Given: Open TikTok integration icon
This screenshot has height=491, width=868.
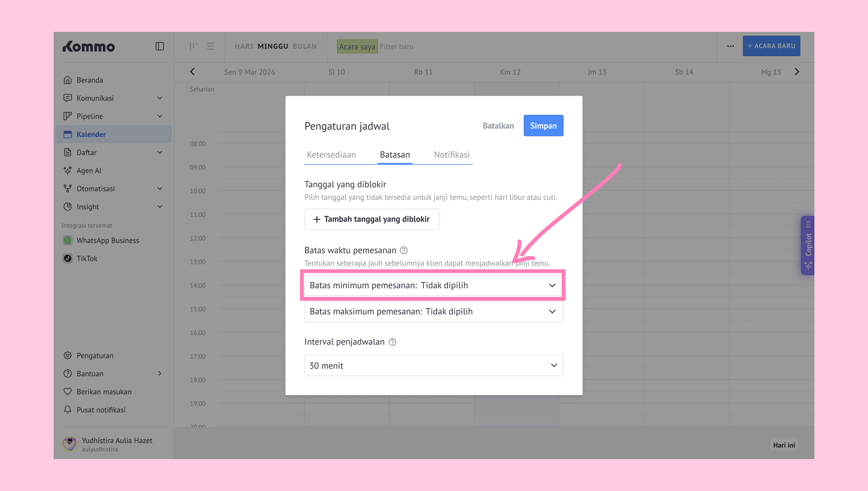Looking at the screenshot, I should [68, 258].
